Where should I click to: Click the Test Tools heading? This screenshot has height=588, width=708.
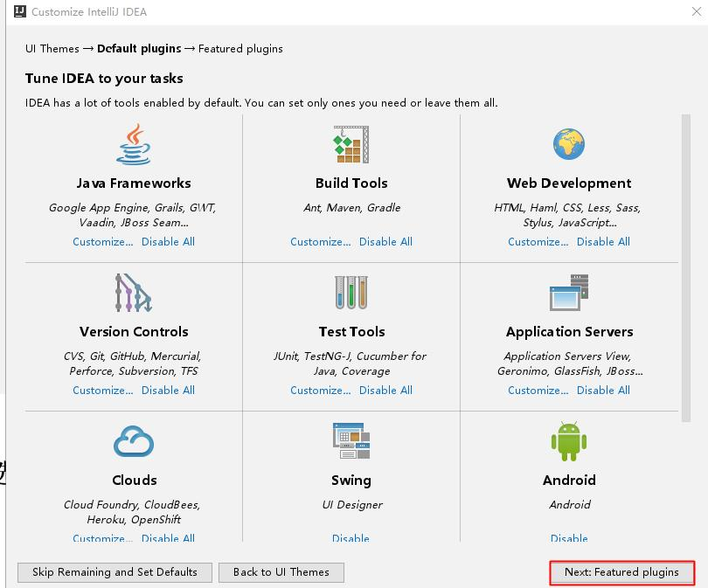351,332
